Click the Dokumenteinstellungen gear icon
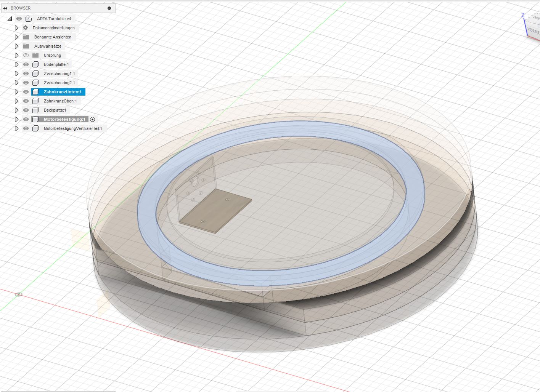540x392 pixels. click(26, 28)
